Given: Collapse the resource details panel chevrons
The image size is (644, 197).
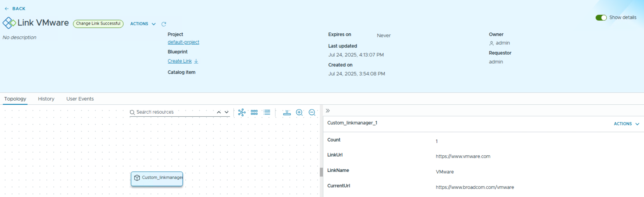Looking at the screenshot, I should coord(328,111).
